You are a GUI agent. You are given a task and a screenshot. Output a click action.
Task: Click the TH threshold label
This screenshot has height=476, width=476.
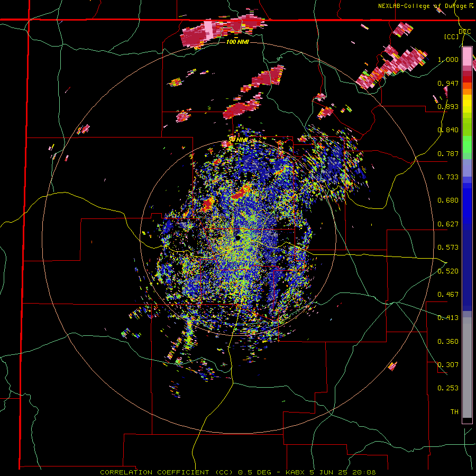coord(454,412)
